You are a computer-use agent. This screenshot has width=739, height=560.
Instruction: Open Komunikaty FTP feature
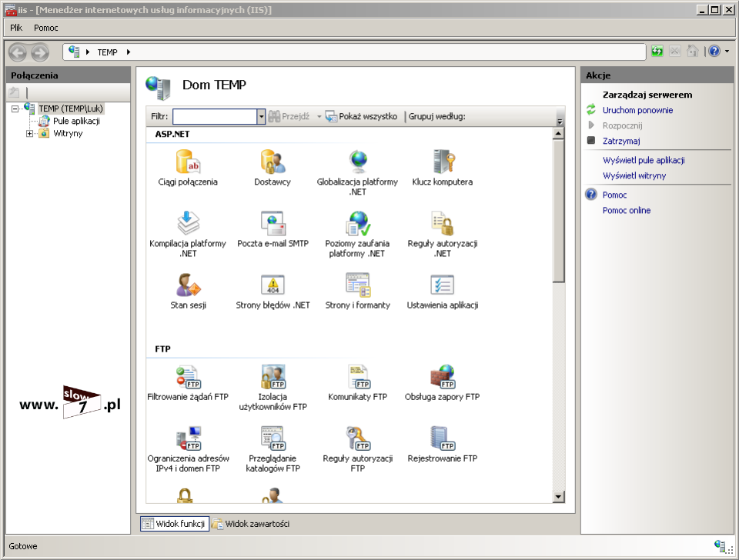pyautogui.click(x=357, y=383)
